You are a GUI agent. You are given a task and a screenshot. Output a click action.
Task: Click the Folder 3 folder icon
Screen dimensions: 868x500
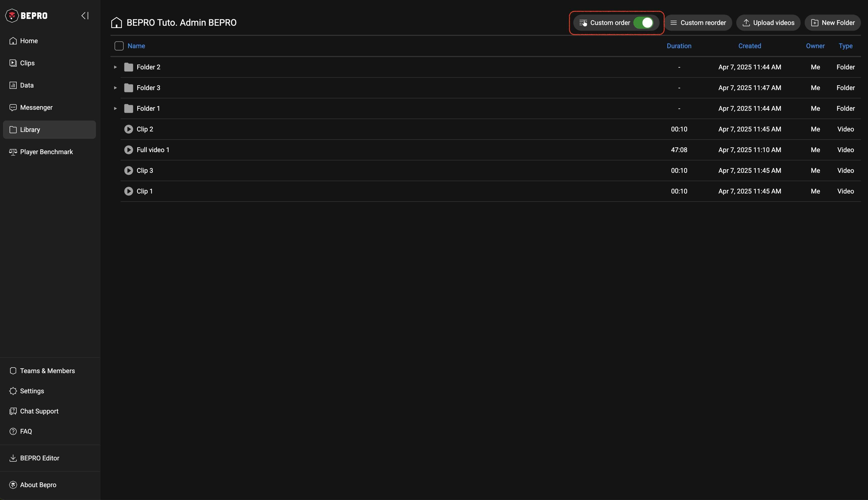(x=128, y=88)
